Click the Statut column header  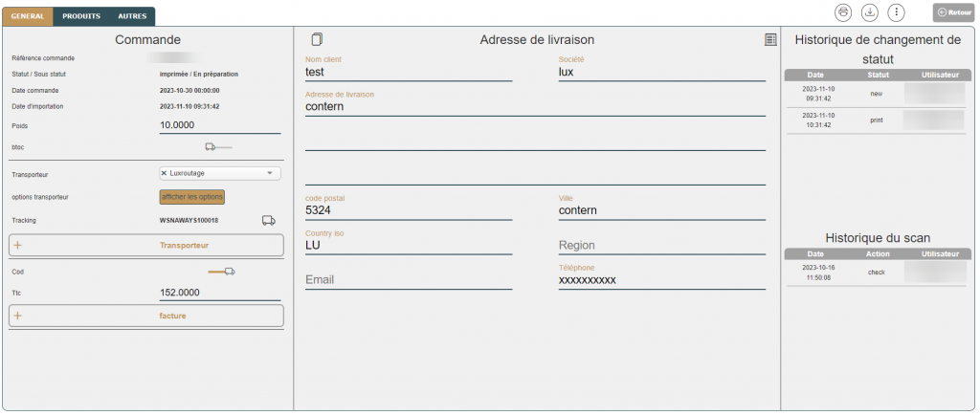(x=878, y=75)
